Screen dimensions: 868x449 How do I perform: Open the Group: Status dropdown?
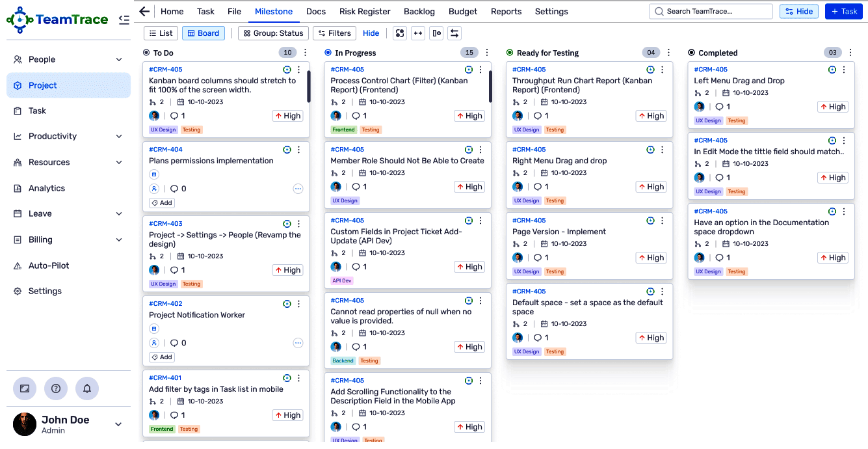click(x=273, y=33)
